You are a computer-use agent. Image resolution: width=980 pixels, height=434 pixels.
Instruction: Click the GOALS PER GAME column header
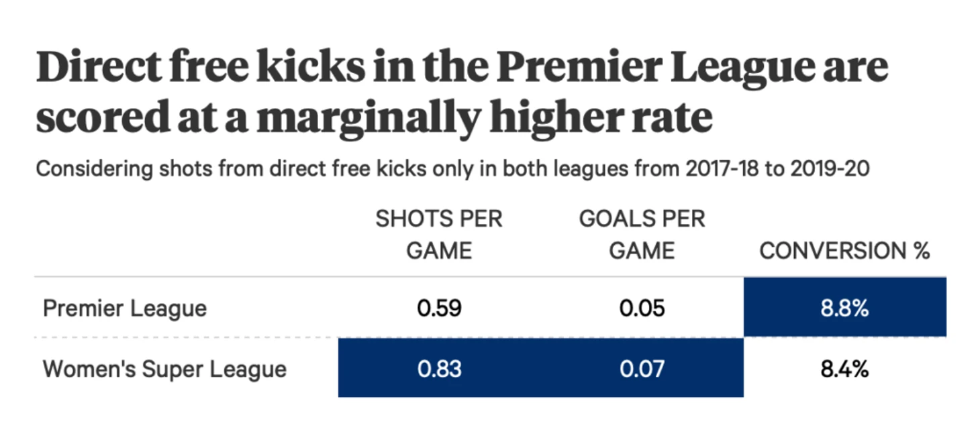coord(642,234)
